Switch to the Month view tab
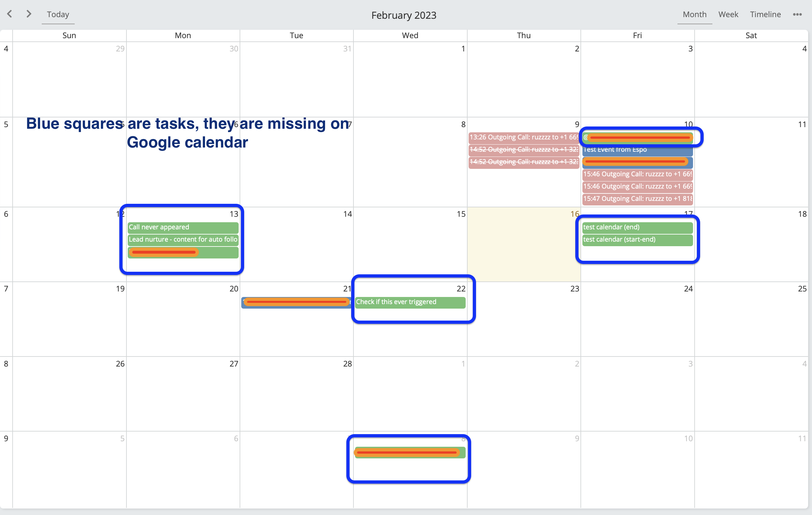The height and width of the screenshot is (515, 812). [x=694, y=15]
